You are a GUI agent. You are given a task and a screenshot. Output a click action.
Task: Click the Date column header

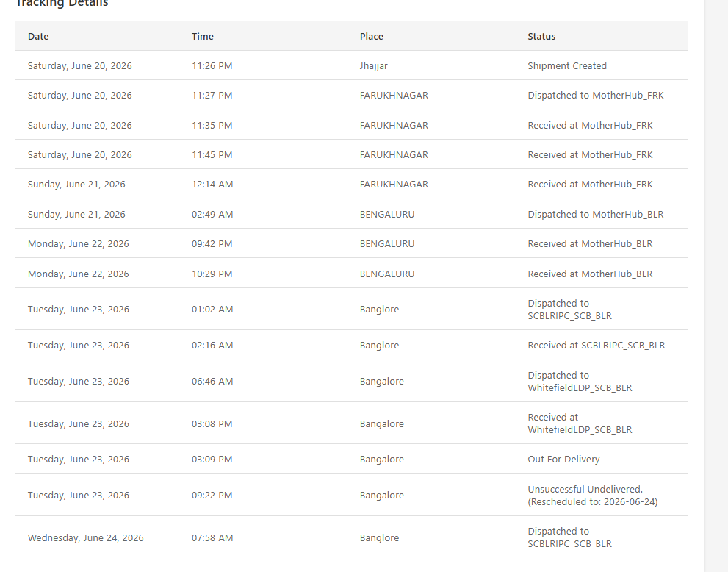(x=38, y=36)
